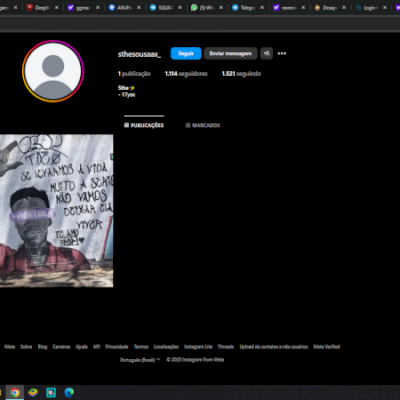Switch to the Login browser tab
This screenshot has width=400, height=400.
[370, 7]
